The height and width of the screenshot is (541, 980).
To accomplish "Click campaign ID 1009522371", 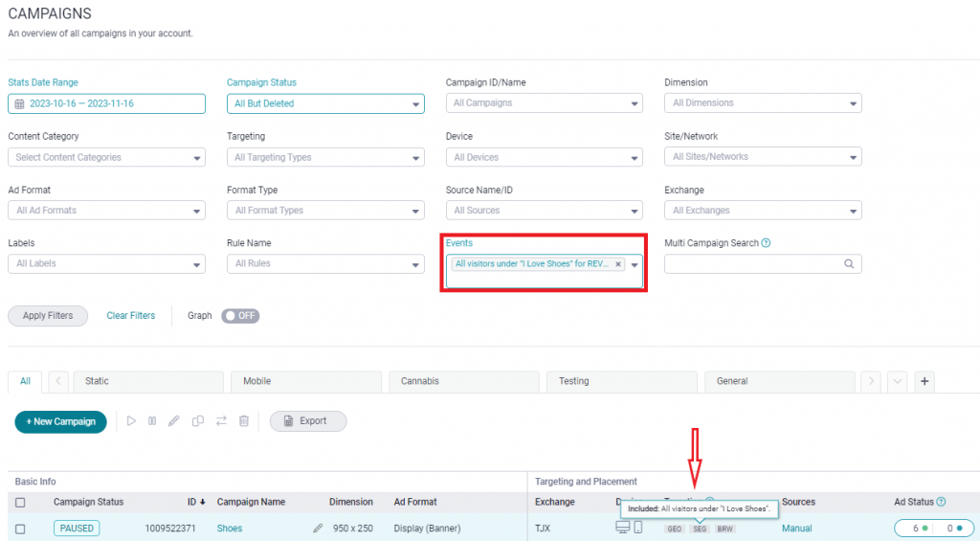I will point(170,530).
